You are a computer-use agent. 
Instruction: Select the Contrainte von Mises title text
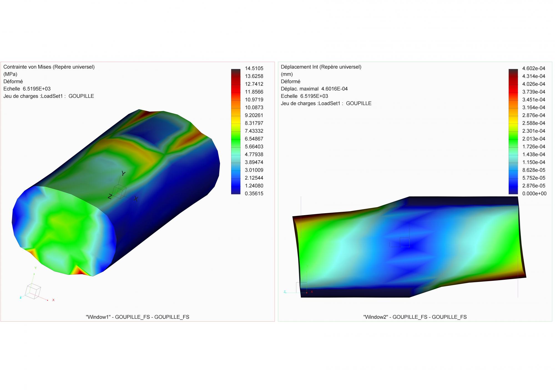tap(49, 67)
